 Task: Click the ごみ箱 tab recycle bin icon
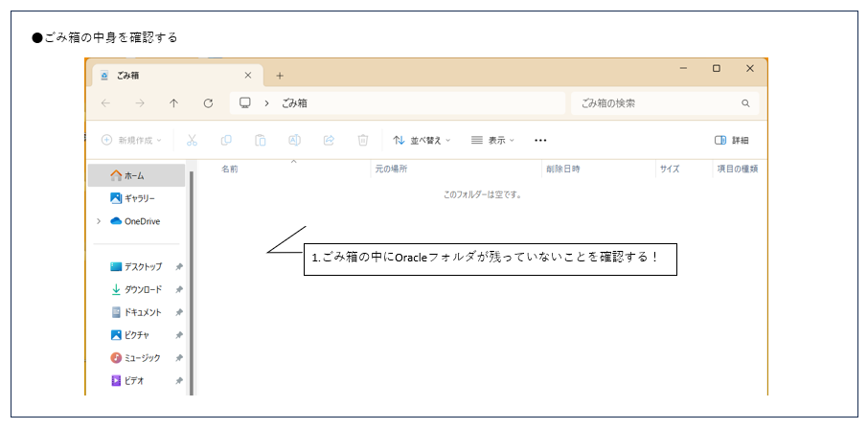click(104, 76)
